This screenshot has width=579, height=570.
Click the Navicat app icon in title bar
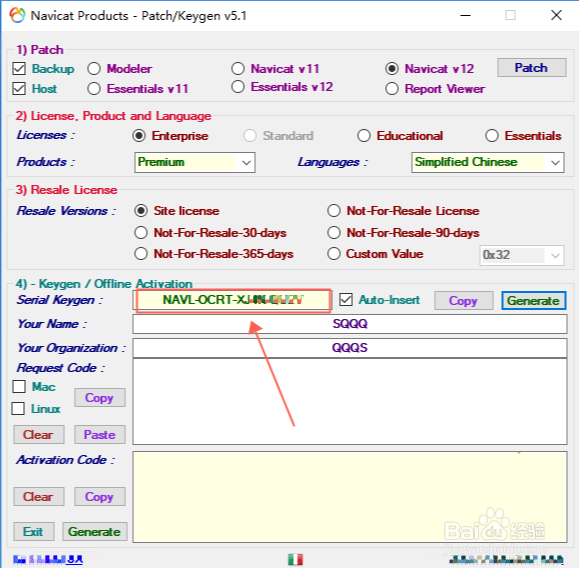(x=17, y=15)
